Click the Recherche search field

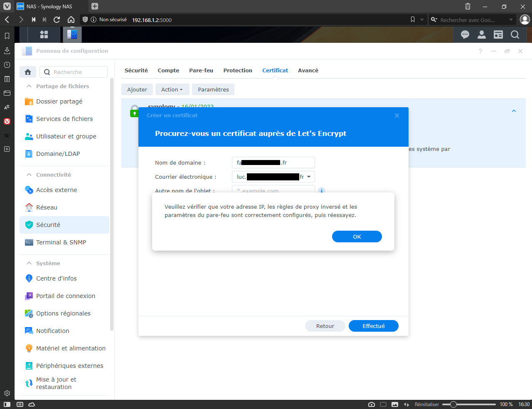(x=74, y=72)
